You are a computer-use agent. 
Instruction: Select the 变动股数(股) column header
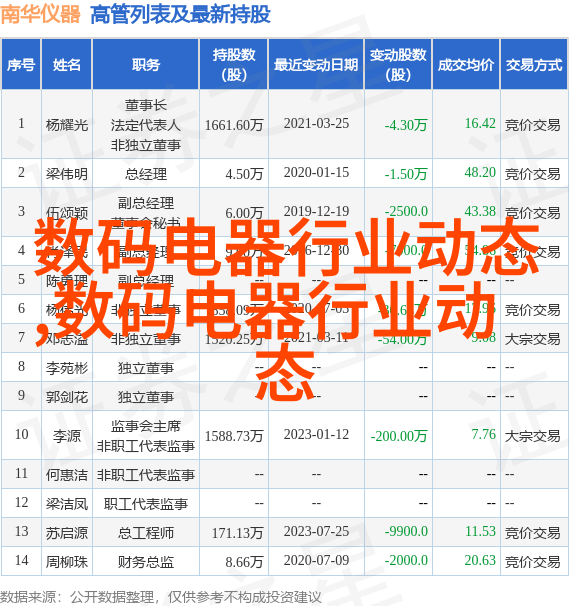click(x=398, y=64)
